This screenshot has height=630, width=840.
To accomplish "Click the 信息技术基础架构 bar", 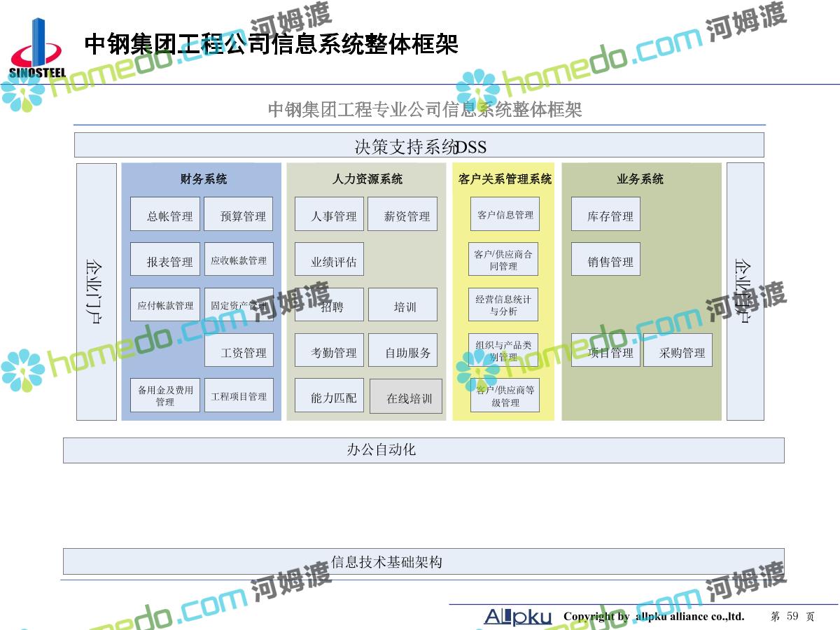I will coord(423,561).
